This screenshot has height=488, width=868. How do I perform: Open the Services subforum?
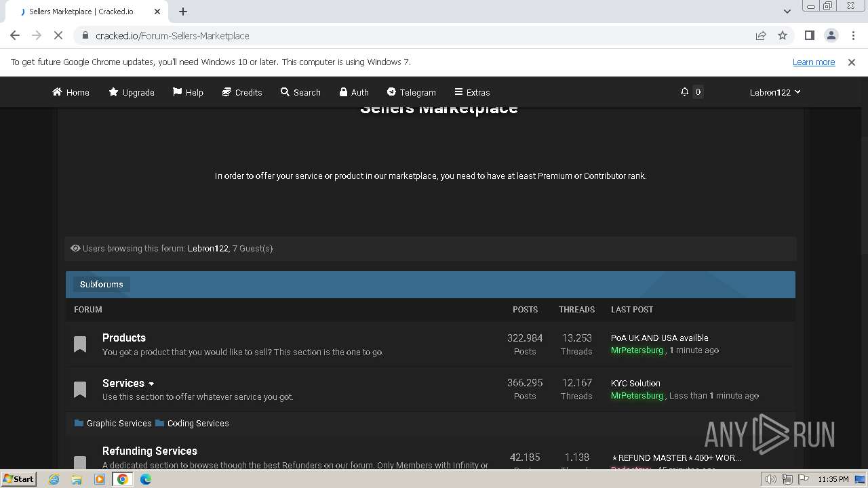[x=123, y=383]
